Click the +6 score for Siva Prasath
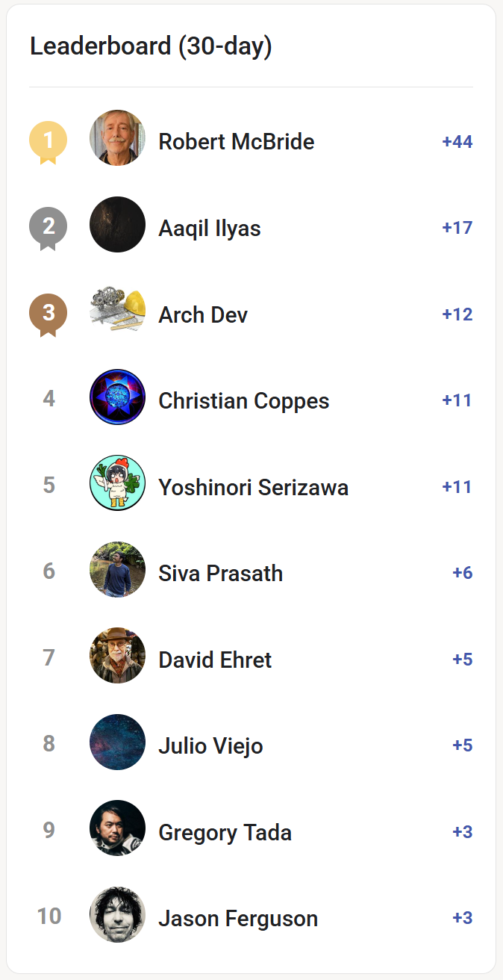 coord(460,573)
